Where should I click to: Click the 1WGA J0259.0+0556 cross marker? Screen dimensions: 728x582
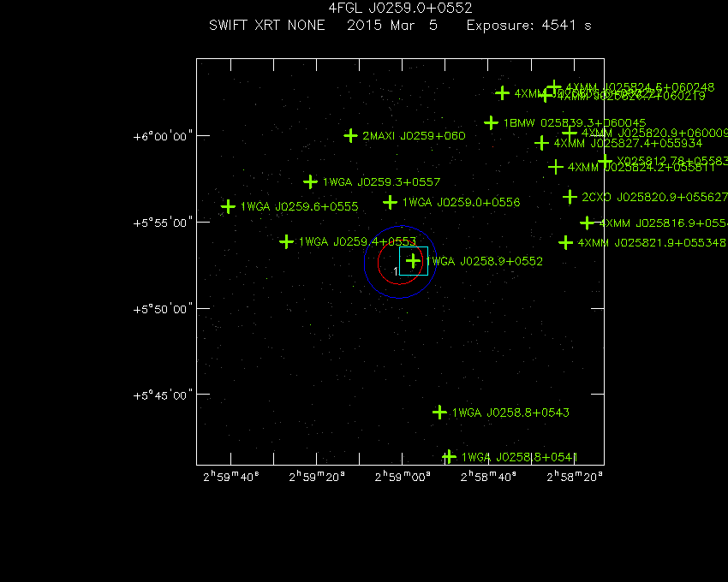(390, 202)
